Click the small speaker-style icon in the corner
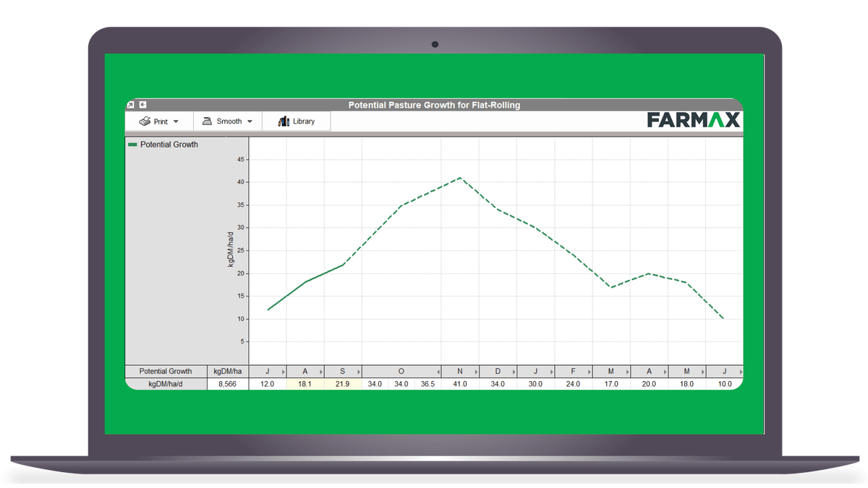868x488 pixels. click(x=142, y=104)
